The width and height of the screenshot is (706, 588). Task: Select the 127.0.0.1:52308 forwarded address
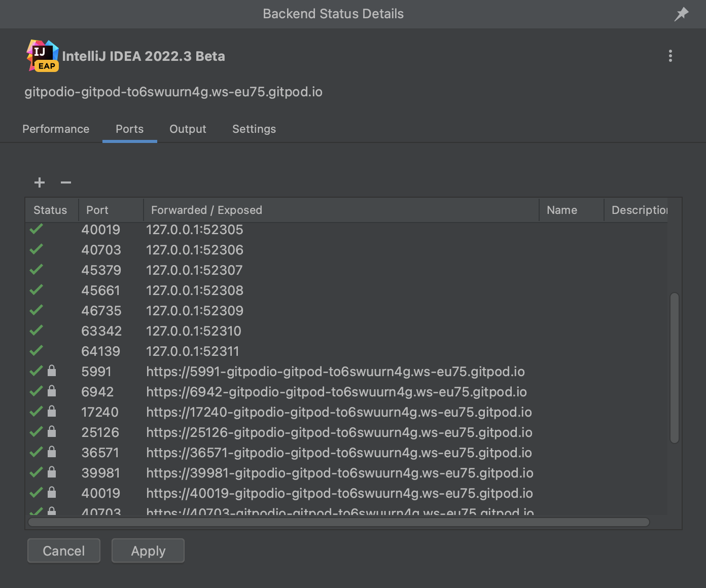point(195,290)
